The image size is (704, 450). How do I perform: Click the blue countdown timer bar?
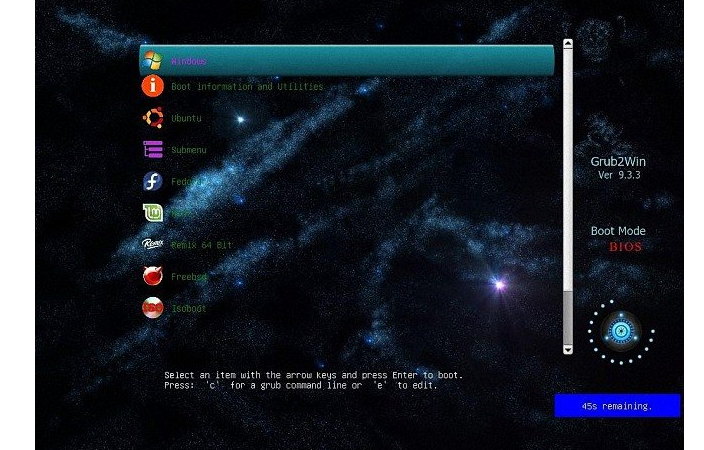(617, 406)
